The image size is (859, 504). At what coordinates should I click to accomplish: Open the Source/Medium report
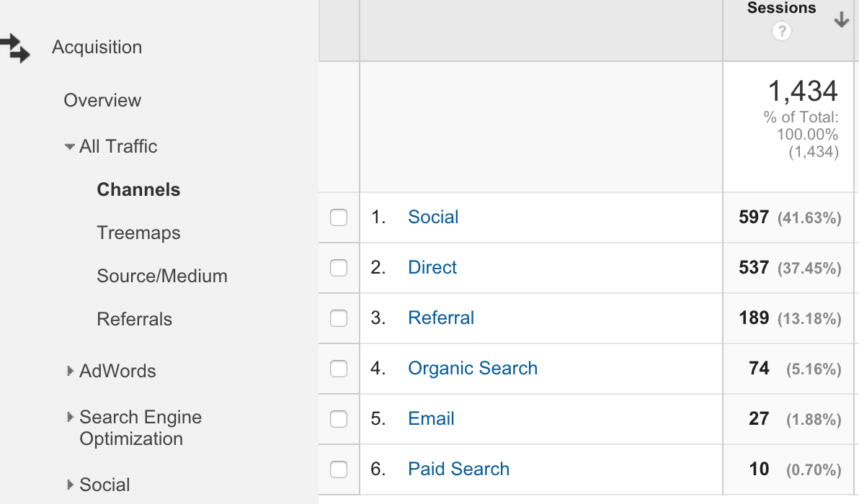161,276
